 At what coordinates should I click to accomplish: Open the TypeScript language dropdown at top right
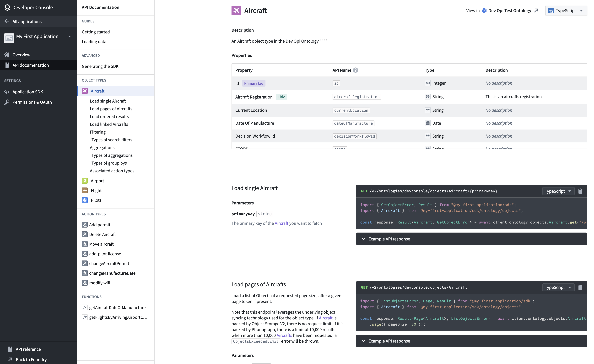[x=566, y=10]
